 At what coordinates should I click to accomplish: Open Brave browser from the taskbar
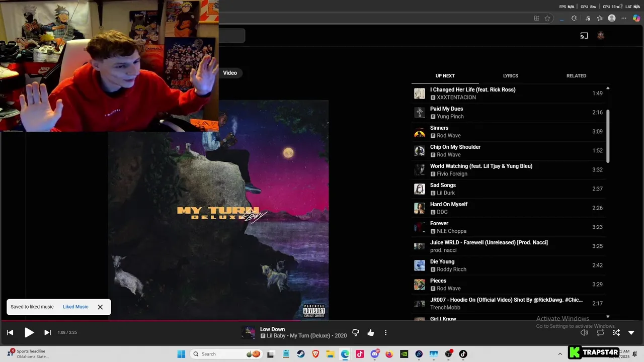(315, 354)
